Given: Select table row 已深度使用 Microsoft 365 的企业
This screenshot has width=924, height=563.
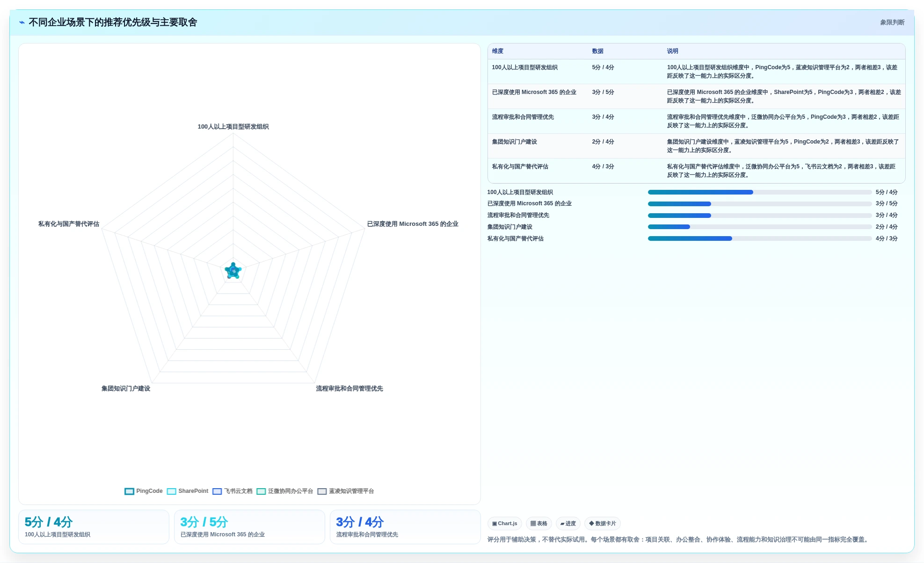Looking at the screenshot, I should point(696,96).
